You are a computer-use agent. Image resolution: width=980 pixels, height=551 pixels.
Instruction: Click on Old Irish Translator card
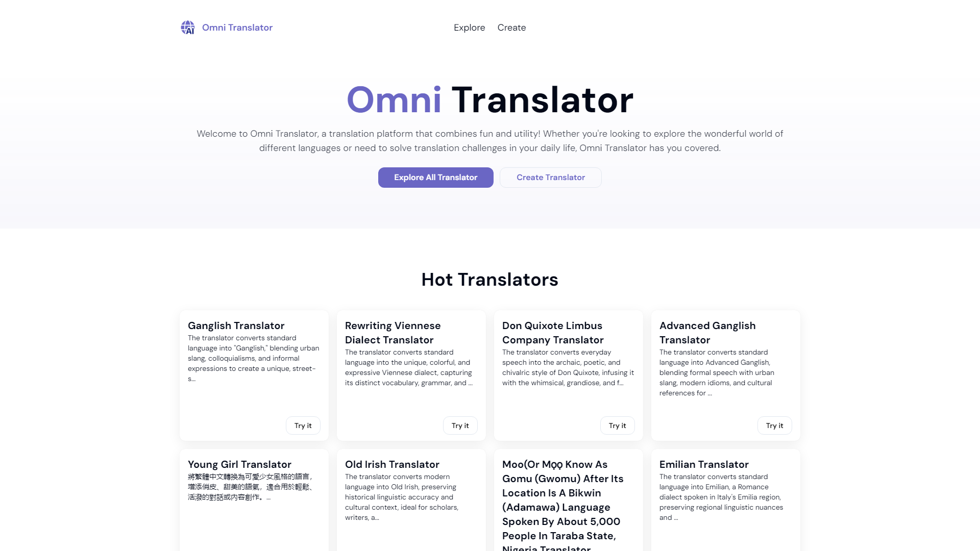click(411, 500)
